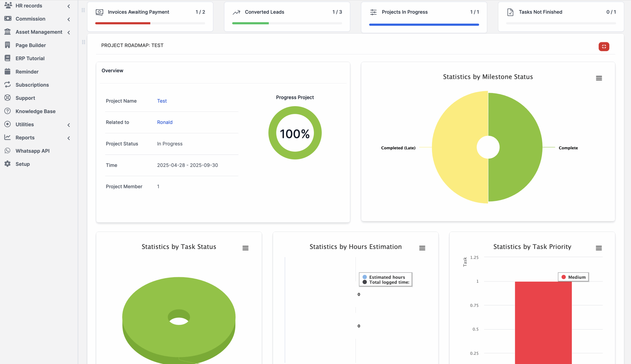This screenshot has width=631, height=364.
Task: Click the Invoices Awaiting Payment progress bar
Action: [x=150, y=23]
